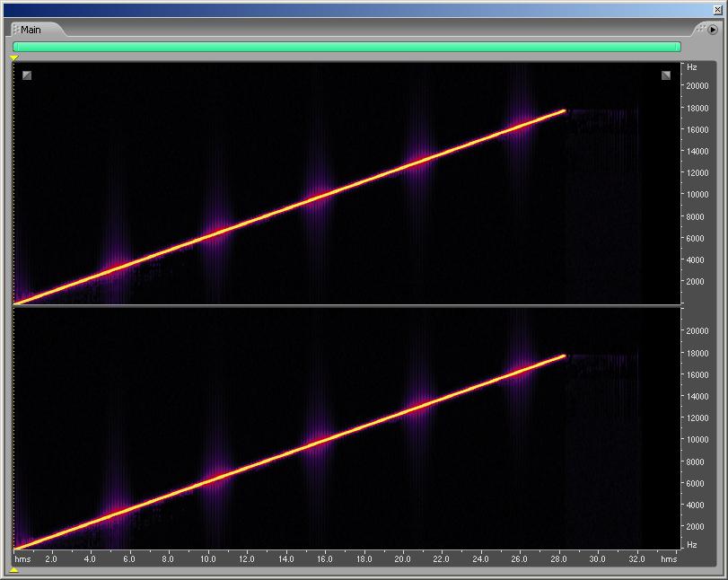The height and width of the screenshot is (580, 728).
Task: Click 8000 on upper channel frequency ruler
Action: pos(695,217)
